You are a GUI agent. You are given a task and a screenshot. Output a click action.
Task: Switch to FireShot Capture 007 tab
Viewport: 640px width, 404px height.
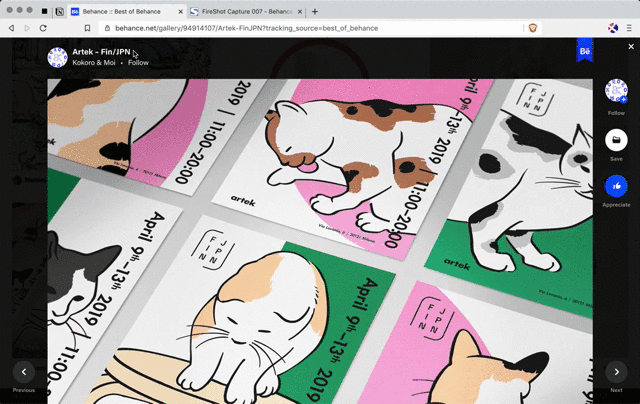247,12
